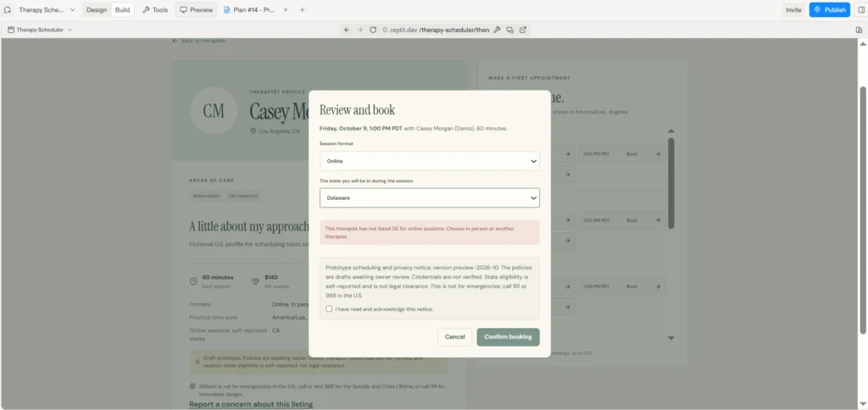Click the Life transitions tag

[x=243, y=196]
